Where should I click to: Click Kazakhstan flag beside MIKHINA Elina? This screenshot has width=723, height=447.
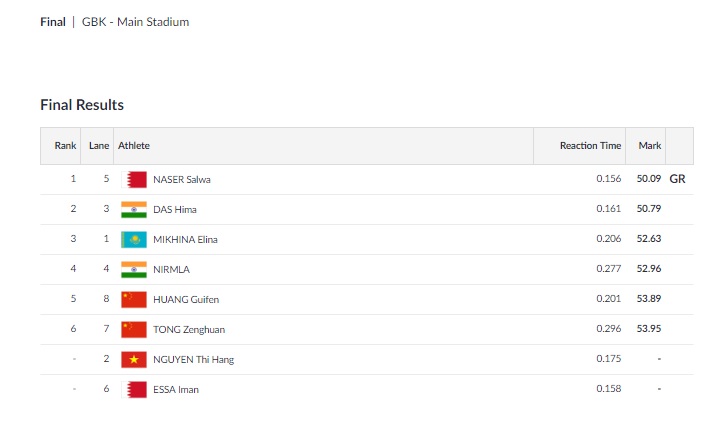point(134,239)
